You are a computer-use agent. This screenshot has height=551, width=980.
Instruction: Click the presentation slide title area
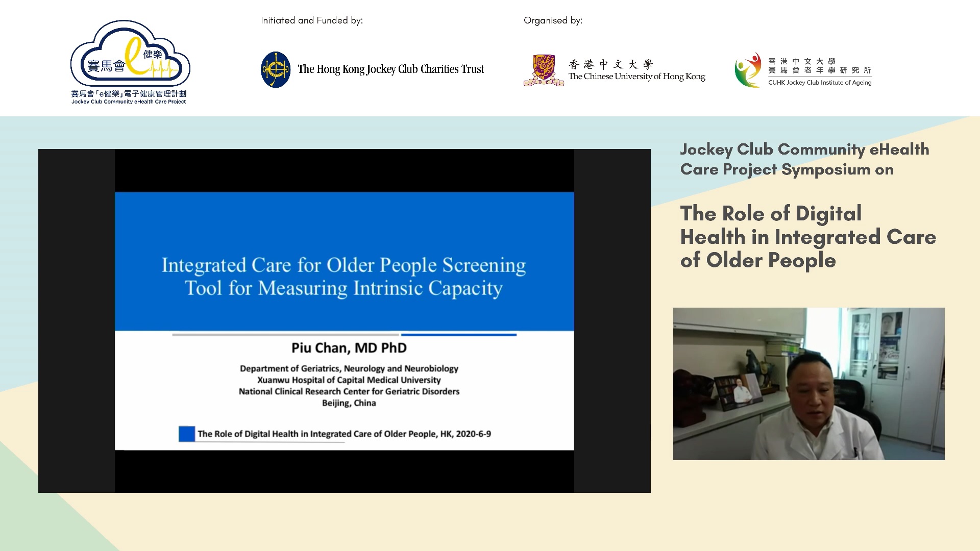coord(344,261)
